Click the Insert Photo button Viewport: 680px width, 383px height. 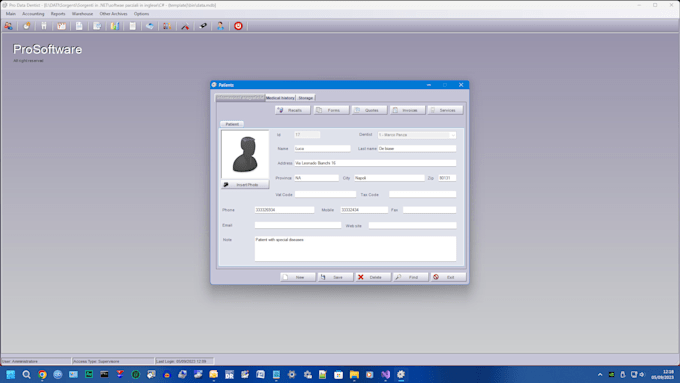point(245,185)
